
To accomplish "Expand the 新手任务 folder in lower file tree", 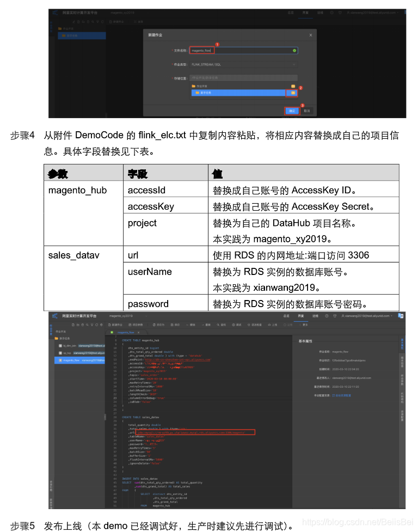I will [x=63, y=338].
